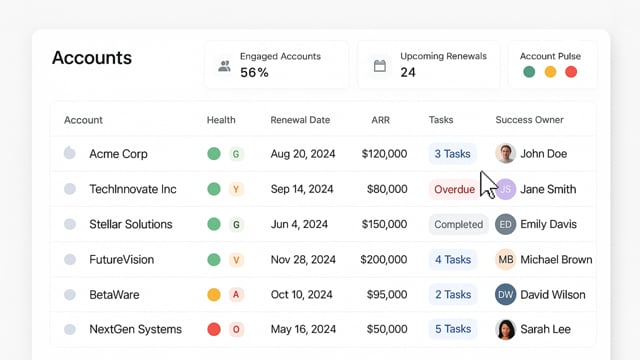Sort by the Renewal Date column header

tap(300, 120)
